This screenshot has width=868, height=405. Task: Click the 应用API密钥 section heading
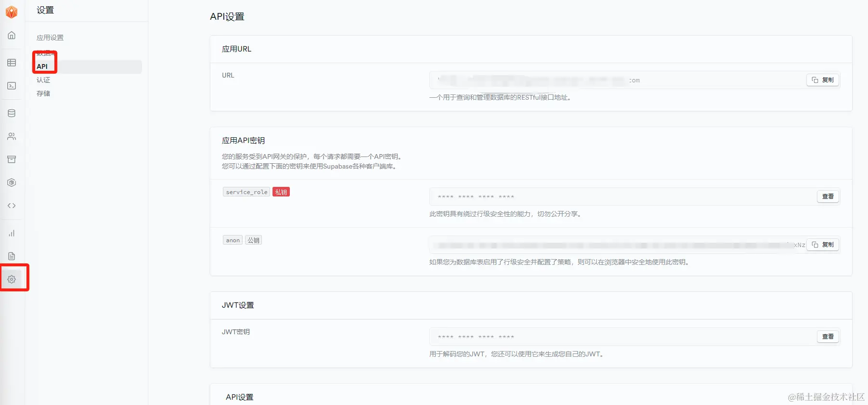[244, 141]
